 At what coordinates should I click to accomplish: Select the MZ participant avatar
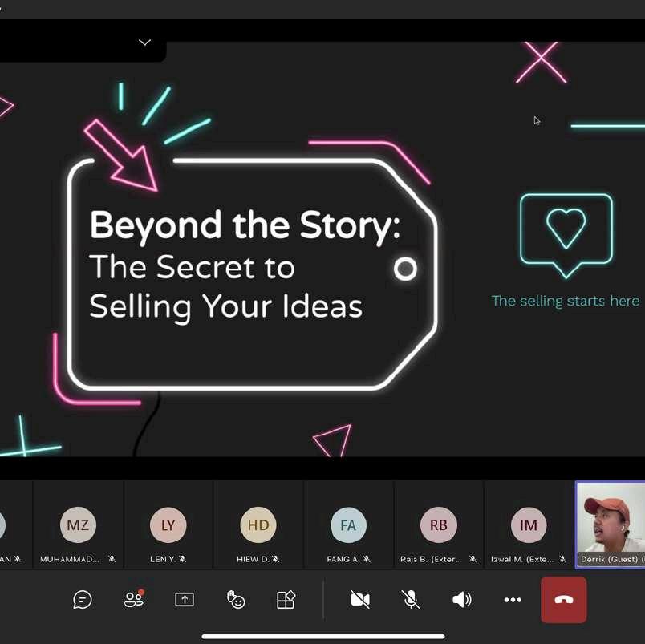78,525
